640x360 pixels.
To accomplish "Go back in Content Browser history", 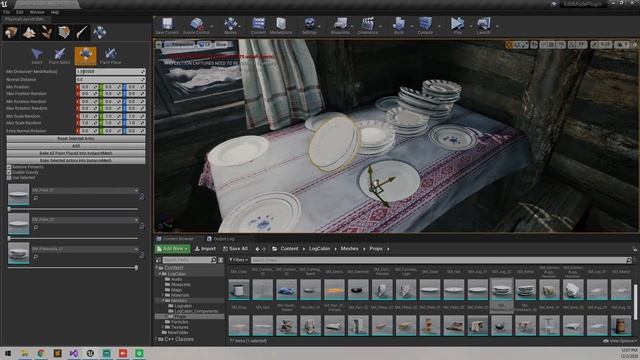I will pyautogui.click(x=257, y=249).
